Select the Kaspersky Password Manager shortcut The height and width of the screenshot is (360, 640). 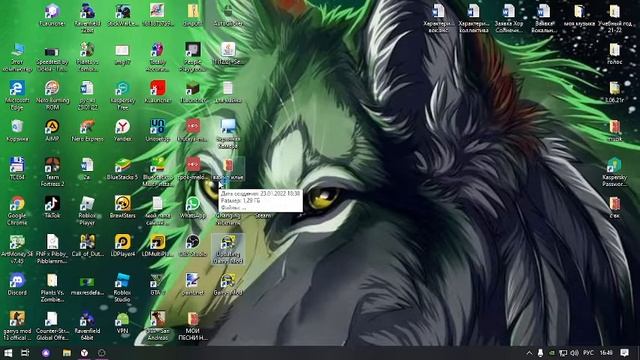click(615, 172)
